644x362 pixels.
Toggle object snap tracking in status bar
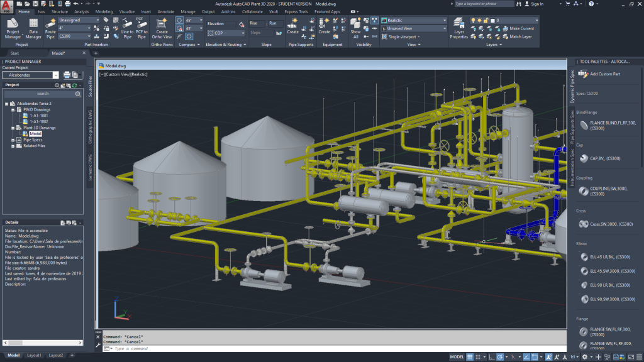[x=526, y=357]
